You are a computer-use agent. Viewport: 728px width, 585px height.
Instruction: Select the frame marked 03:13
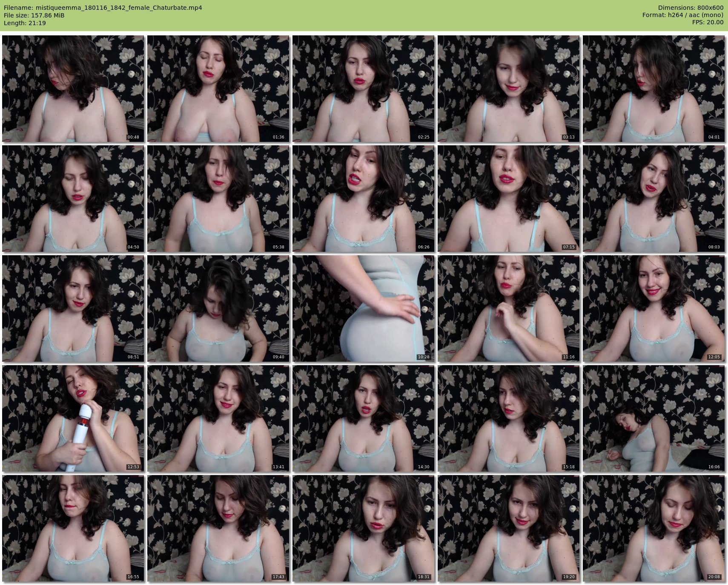509,89
